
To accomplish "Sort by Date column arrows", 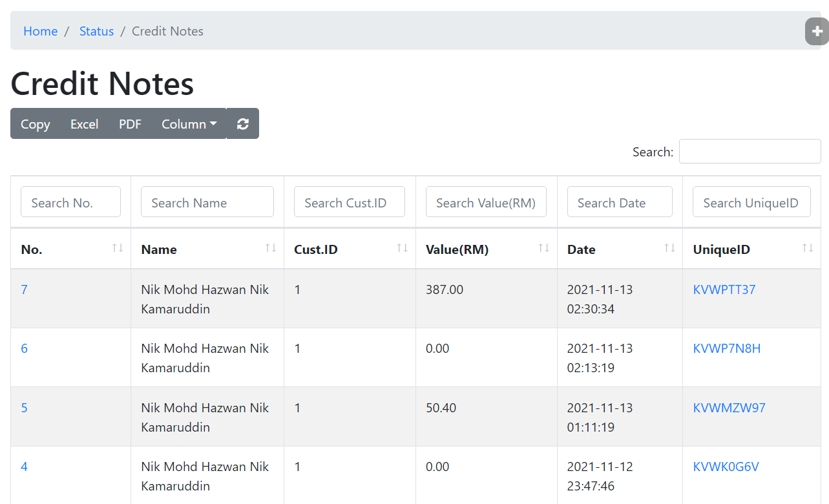I will 669,248.
